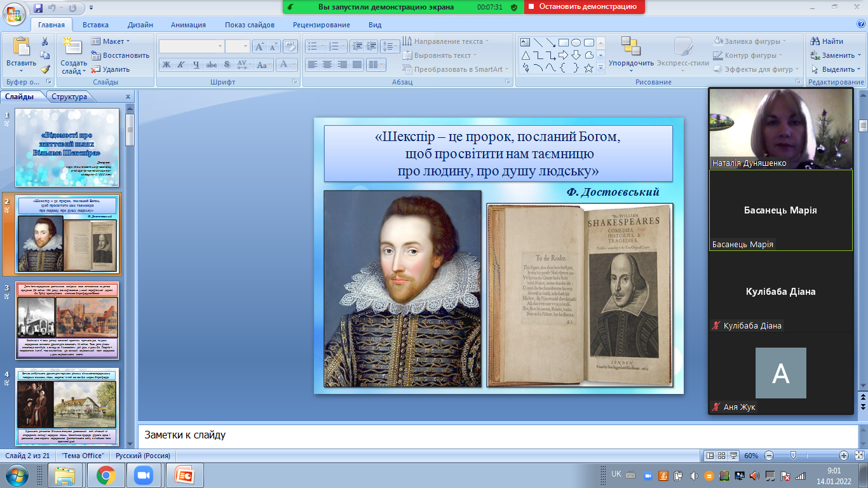Toggle align text left

pyautogui.click(x=312, y=64)
